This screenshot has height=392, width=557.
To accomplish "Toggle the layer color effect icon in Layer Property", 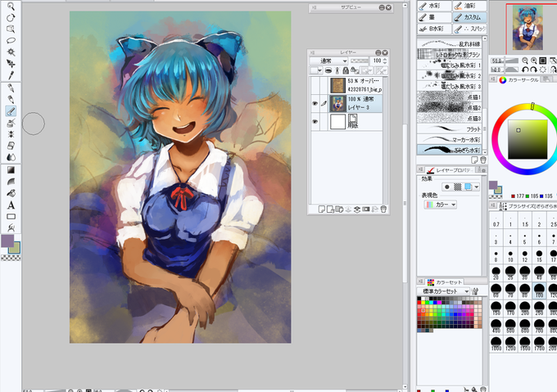I will 469,187.
